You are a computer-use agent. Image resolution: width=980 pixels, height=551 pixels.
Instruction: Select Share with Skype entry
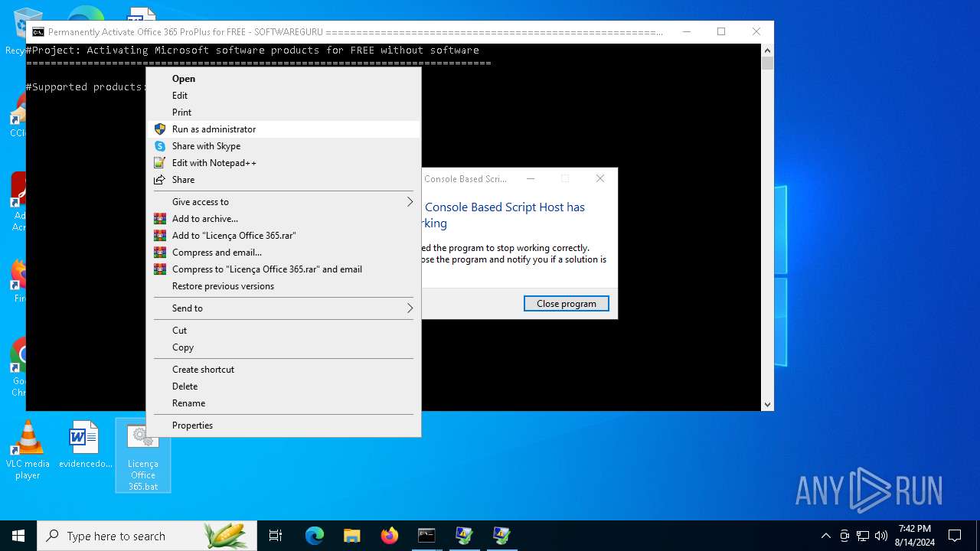click(283, 146)
